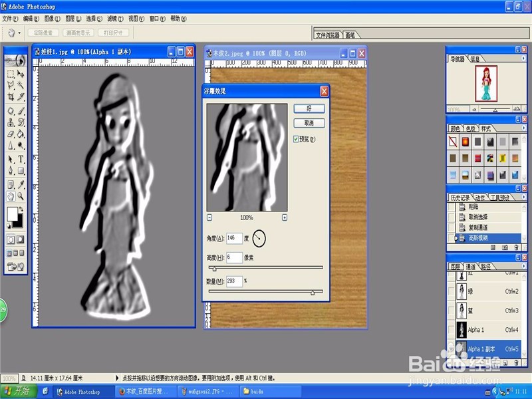Screen dimensions: 532x399
Task: Zoom in preview with plus button
Action: coord(285,217)
